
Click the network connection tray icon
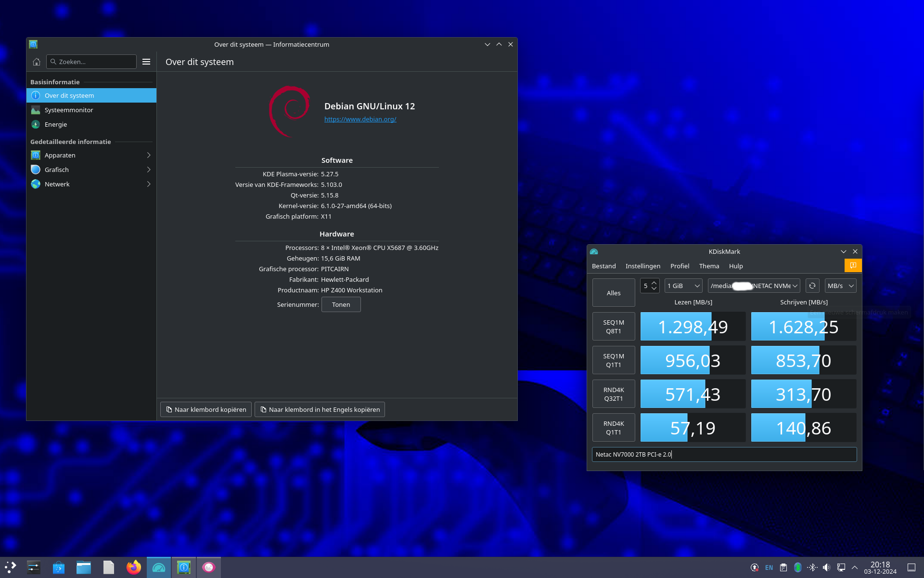point(841,567)
